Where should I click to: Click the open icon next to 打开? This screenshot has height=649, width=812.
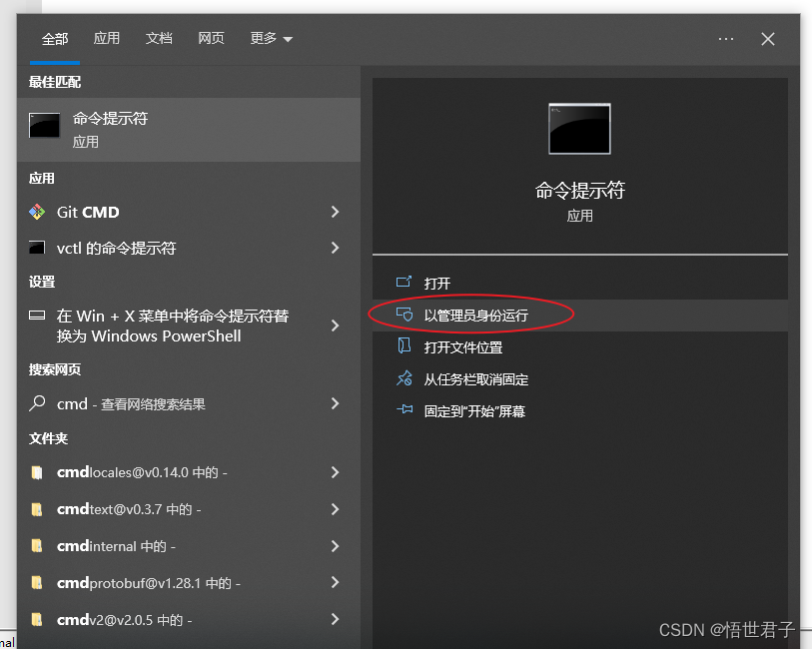pyautogui.click(x=404, y=282)
